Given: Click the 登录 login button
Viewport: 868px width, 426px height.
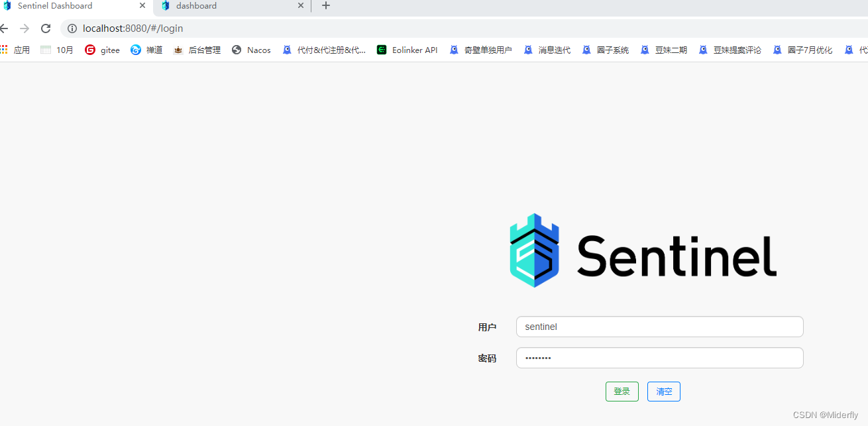Looking at the screenshot, I should (x=622, y=391).
